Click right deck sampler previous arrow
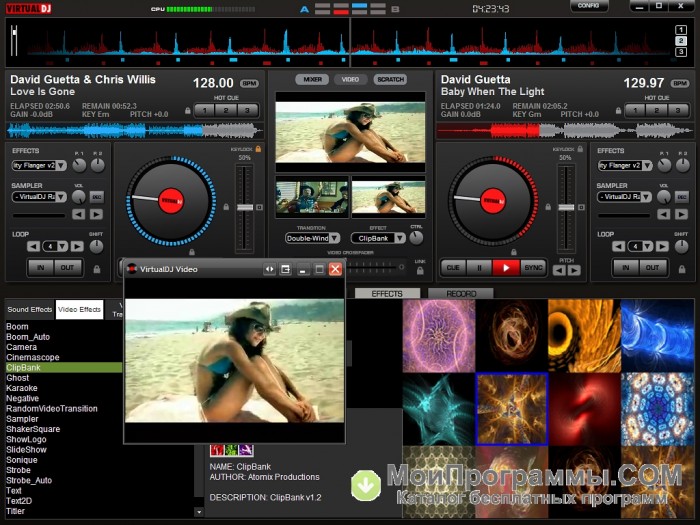The image size is (700, 525). point(664,214)
